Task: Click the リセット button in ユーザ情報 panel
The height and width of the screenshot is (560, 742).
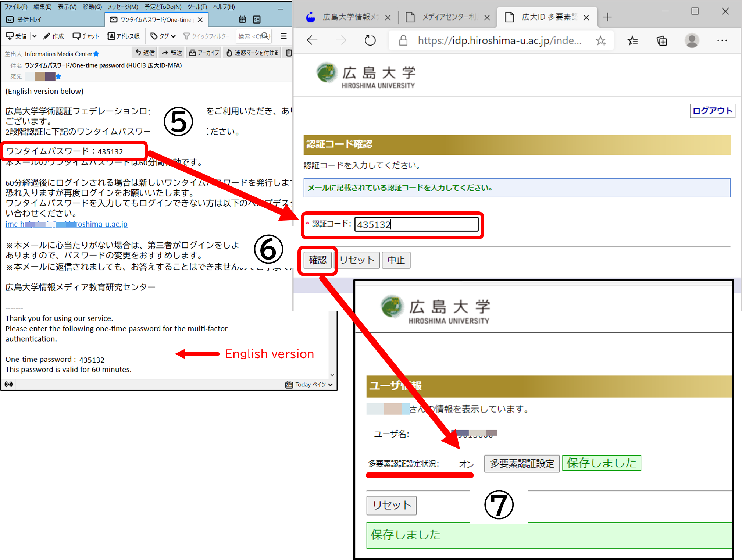Action: tap(392, 505)
